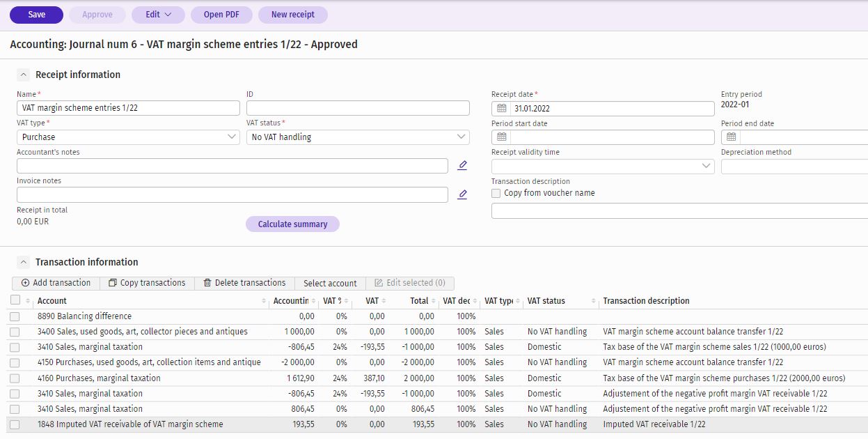Click the Depreciation method field

tap(794, 167)
